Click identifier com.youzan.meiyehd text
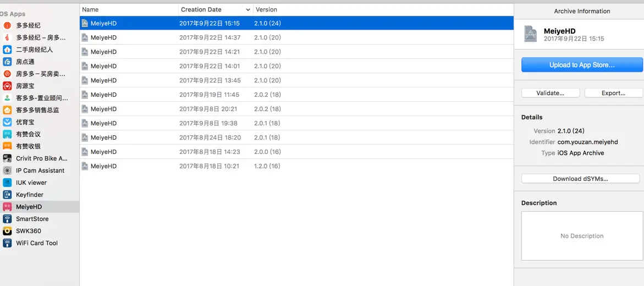 pyautogui.click(x=588, y=142)
